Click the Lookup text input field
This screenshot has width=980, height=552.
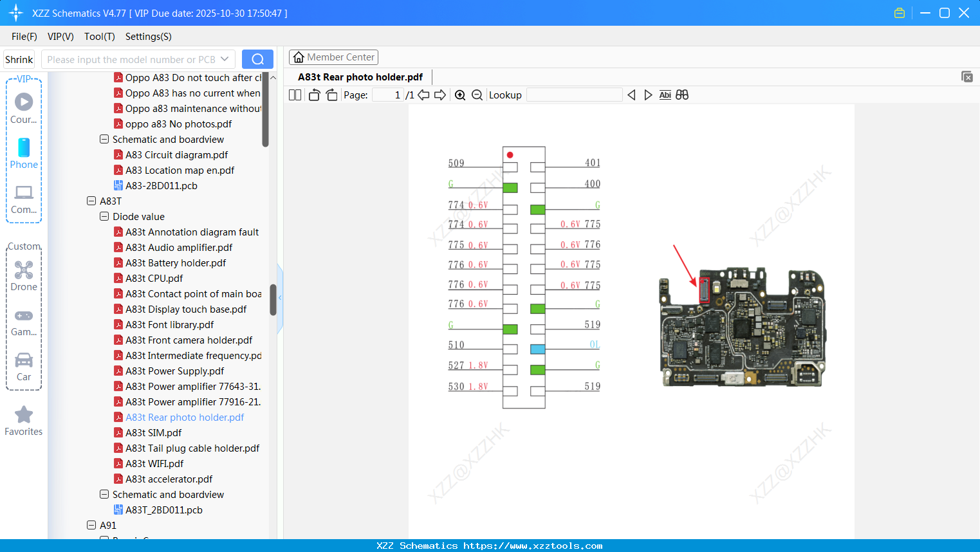pyautogui.click(x=574, y=95)
